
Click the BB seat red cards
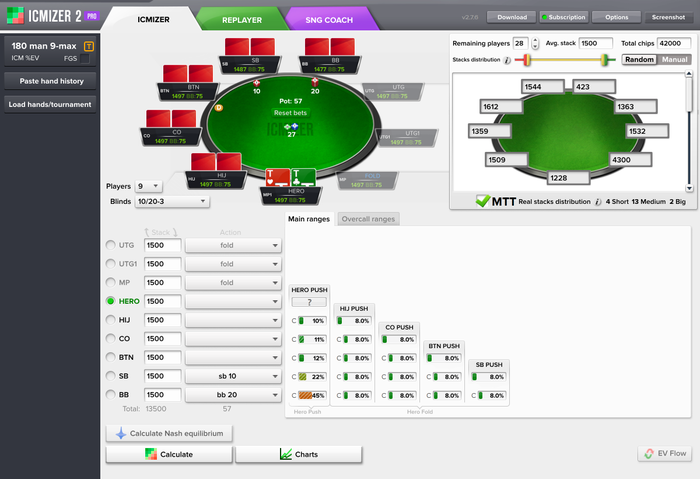pos(329,46)
